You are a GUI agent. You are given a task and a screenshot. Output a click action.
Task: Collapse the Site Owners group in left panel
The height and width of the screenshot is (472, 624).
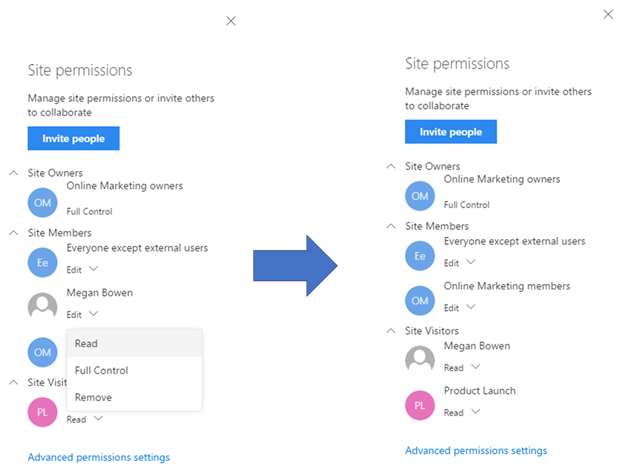pos(14,173)
